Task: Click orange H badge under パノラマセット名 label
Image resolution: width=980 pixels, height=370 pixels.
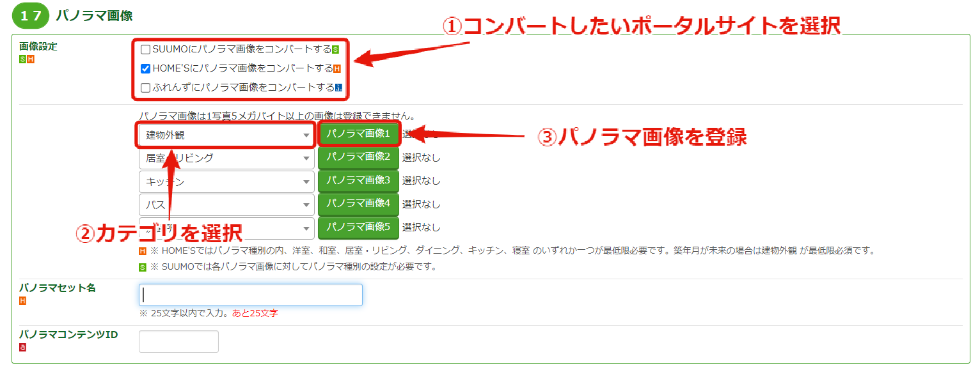Action: click(22, 301)
